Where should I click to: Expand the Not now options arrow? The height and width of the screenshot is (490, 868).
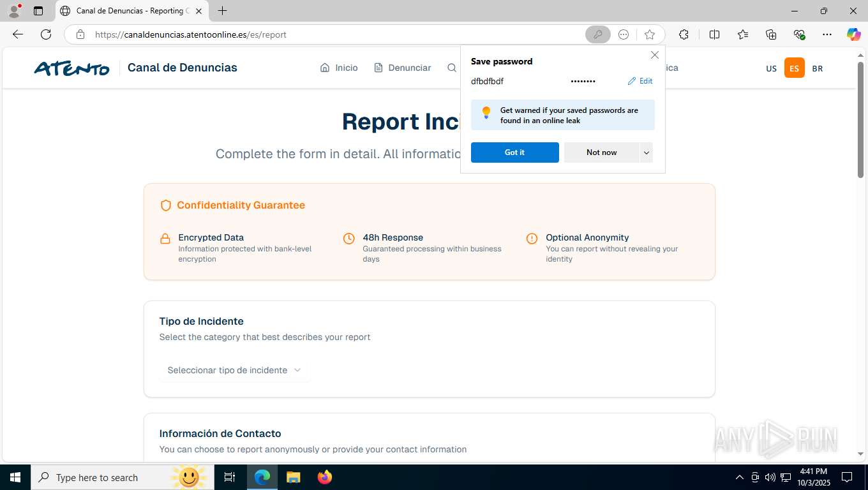[x=647, y=152]
